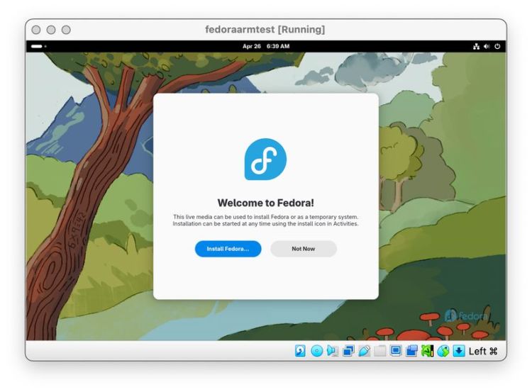Viewport: 532px width, 392px height.
Task: Click the Welcome to Fedora! heading
Action: coord(266,203)
